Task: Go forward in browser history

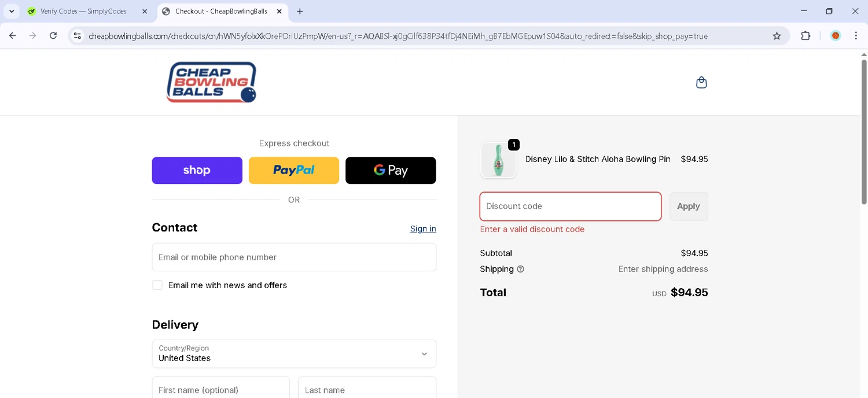Action: pyautogui.click(x=33, y=36)
